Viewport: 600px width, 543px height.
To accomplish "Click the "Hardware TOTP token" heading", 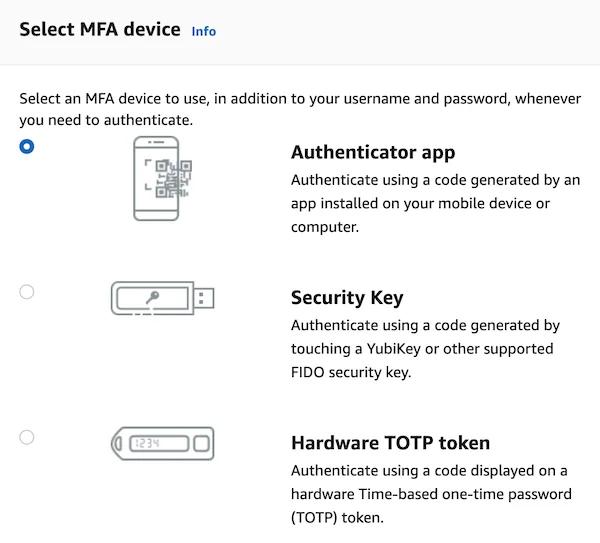I will (x=390, y=442).
